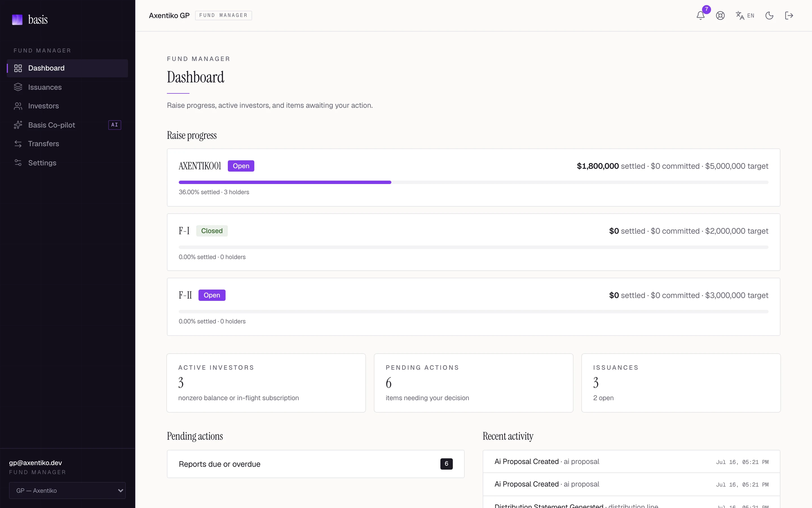
Task: Click the '$3,000,000 target' text
Action: click(736, 295)
